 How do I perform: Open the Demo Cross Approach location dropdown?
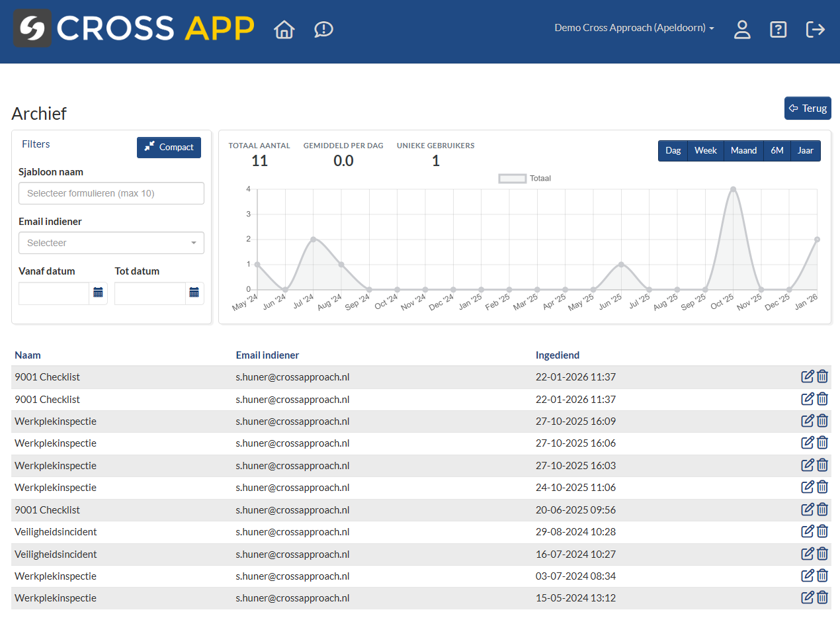point(634,28)
